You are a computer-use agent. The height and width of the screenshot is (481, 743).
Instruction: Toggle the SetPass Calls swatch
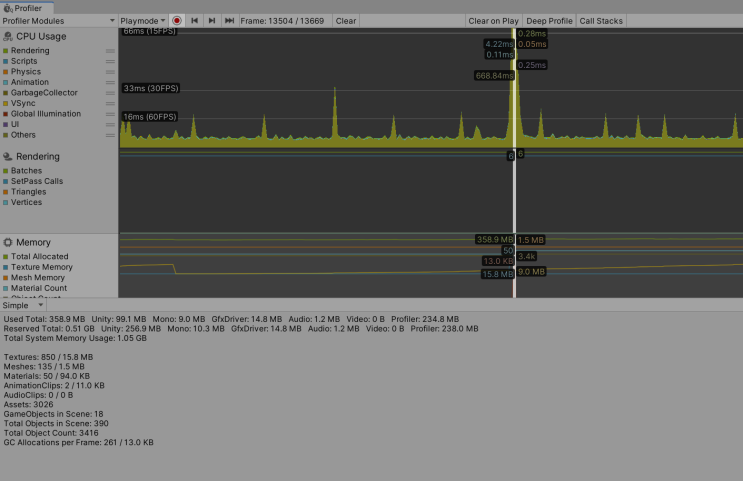pos(6,181)
